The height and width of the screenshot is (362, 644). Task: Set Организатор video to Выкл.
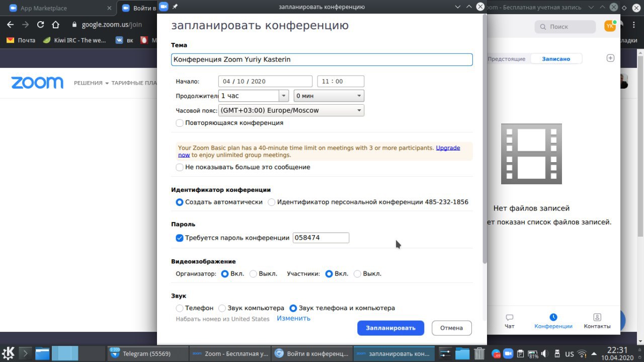[x=254, y=274]
